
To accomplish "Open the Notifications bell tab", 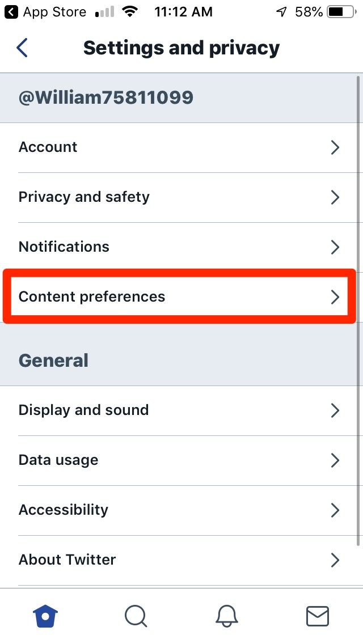I will coord(227,616).
